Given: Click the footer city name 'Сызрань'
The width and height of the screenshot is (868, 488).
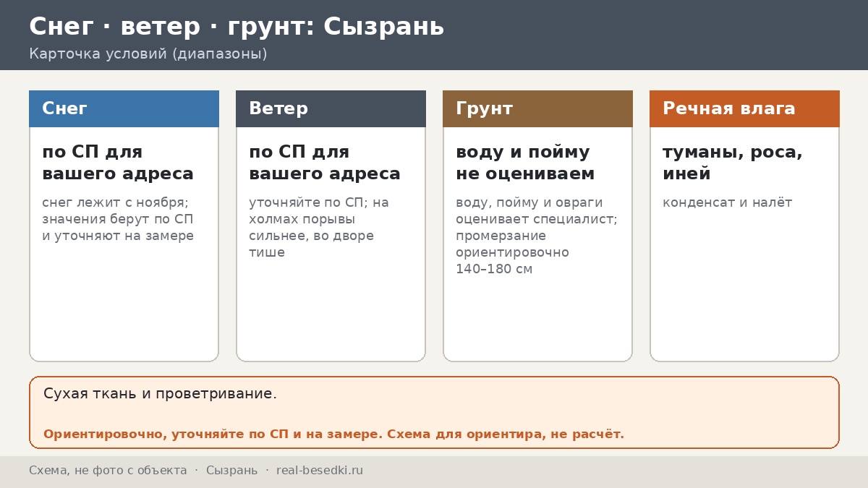Looking at the screenshot, I should (231, 471).
